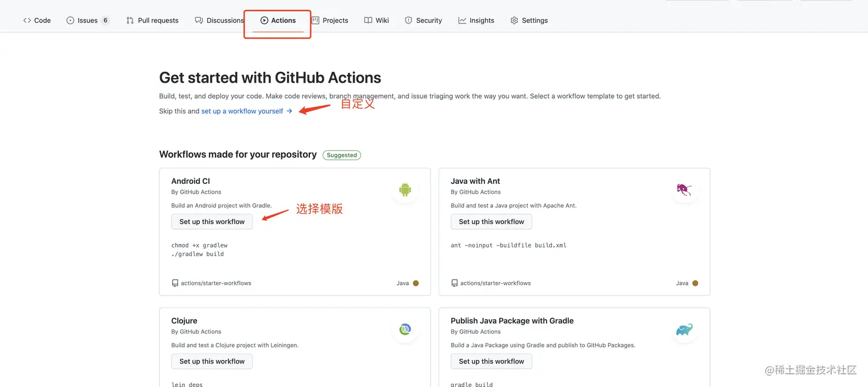Click the Gradle elephant icon
The width and height of the screenshot is (868, 387).
[684, 330]
